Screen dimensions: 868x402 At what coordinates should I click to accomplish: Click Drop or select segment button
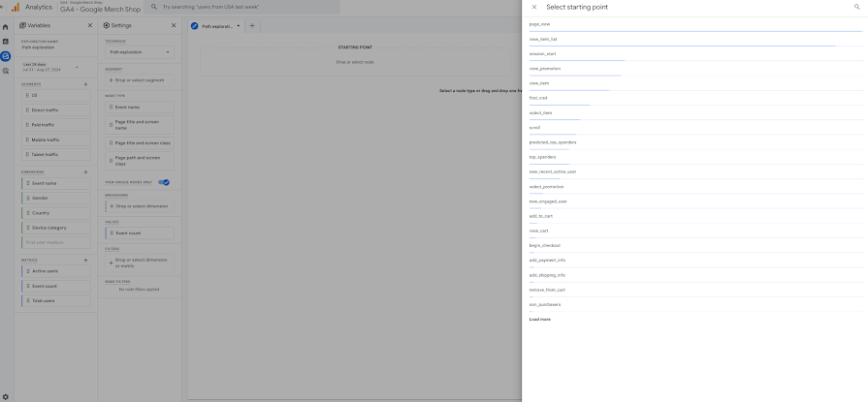pyautogui.click(x=140, y=80)
